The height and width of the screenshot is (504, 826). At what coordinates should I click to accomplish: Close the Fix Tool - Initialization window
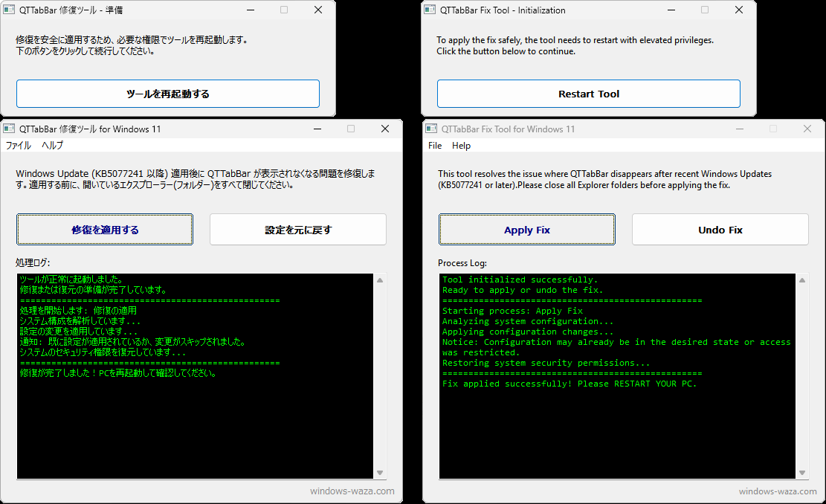coord(738,10)
